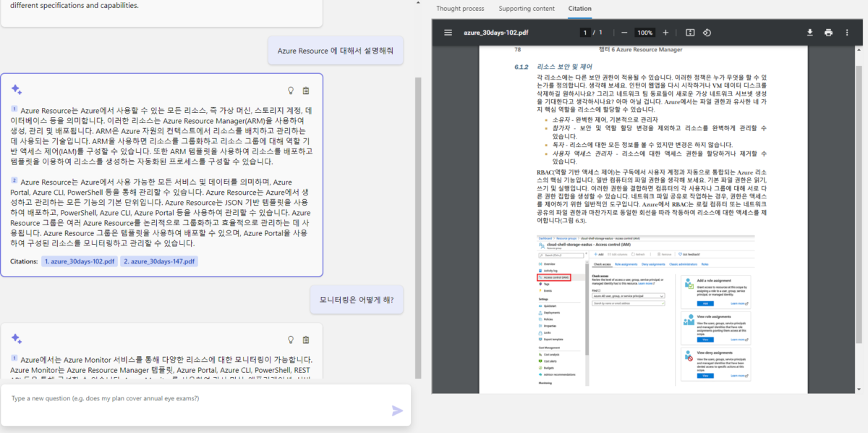
Task: Click page number 78 in the PDF header
Action: [518, 49]
